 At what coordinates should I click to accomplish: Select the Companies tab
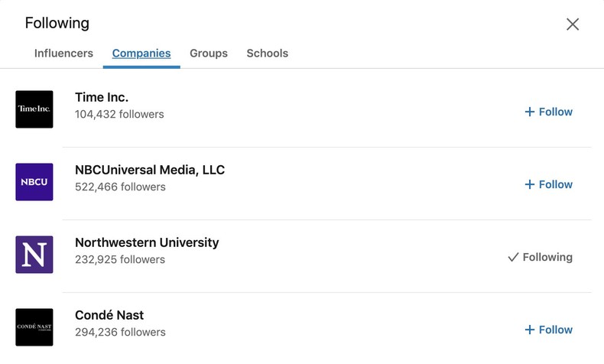141,54
